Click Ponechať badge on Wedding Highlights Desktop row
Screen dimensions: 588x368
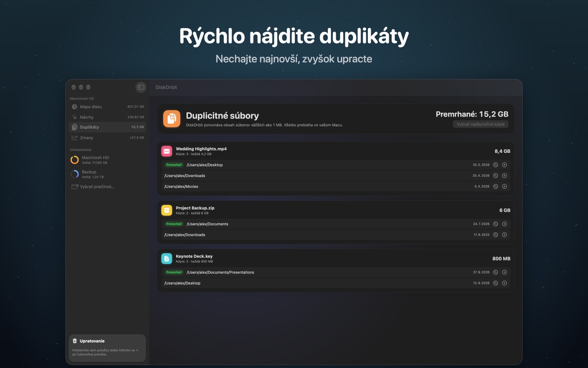click(174, 165)
